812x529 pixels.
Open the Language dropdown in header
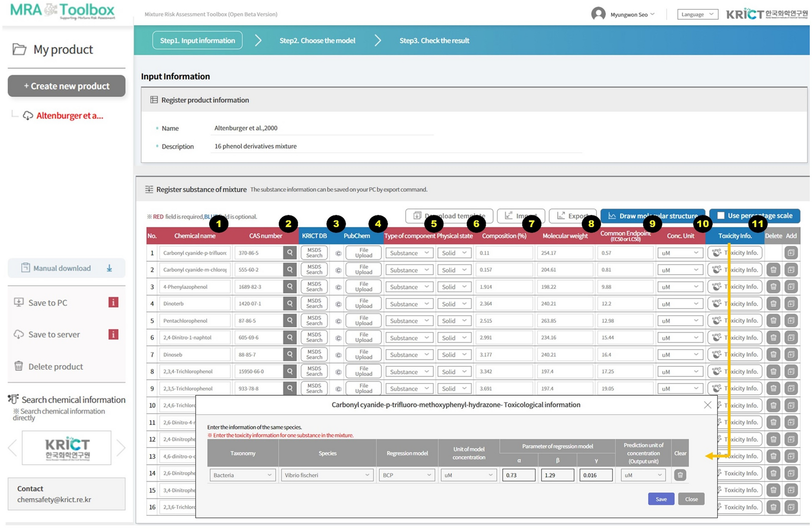[x=697, y=14]
